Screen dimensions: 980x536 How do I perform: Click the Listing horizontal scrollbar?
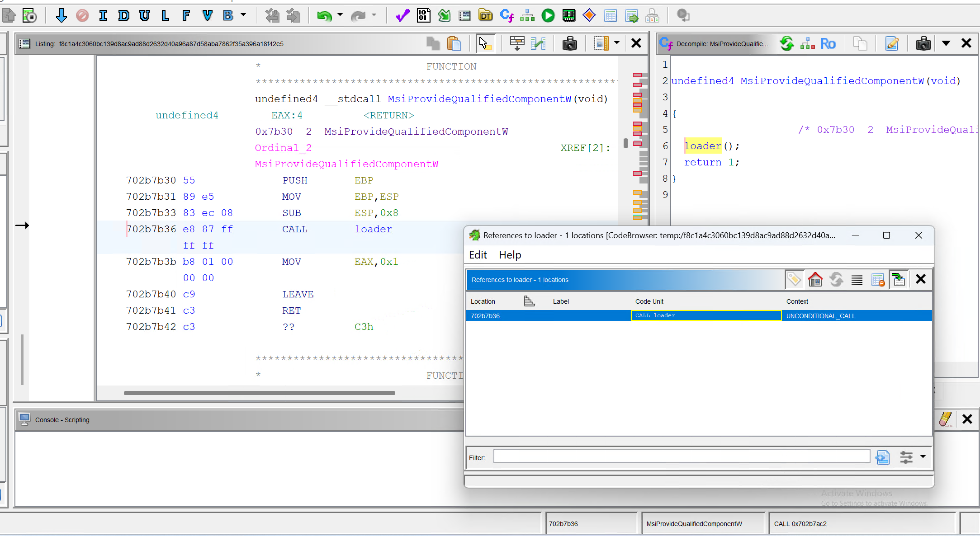click(x=259, y=393)
